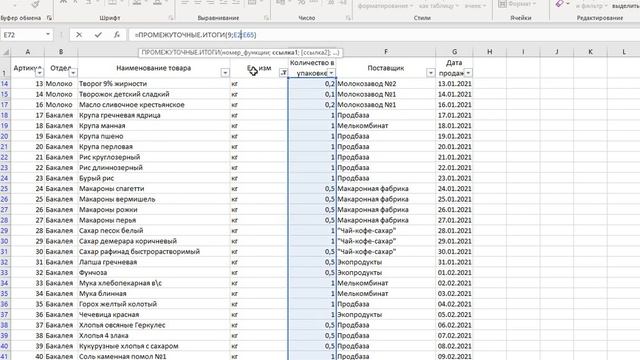Click the cell Творожок детский сладкий
The height and width of the screenshot is (360, 640).
click(x=153, y=94)
